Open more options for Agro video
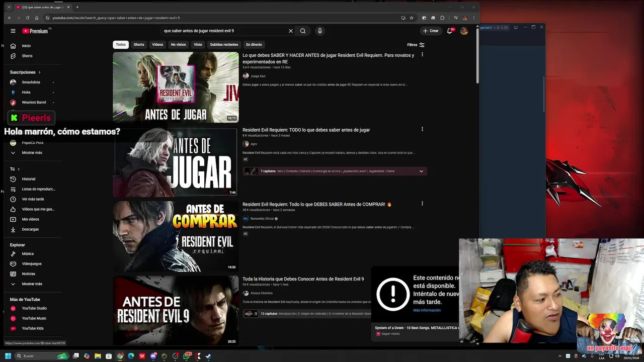644x362 pixels. 422,129
